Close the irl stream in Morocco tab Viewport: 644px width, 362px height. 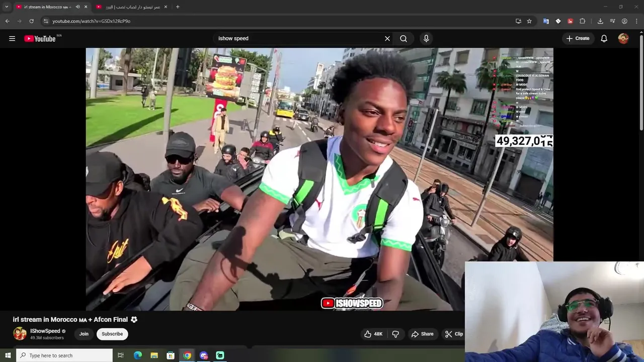point(86,7)
